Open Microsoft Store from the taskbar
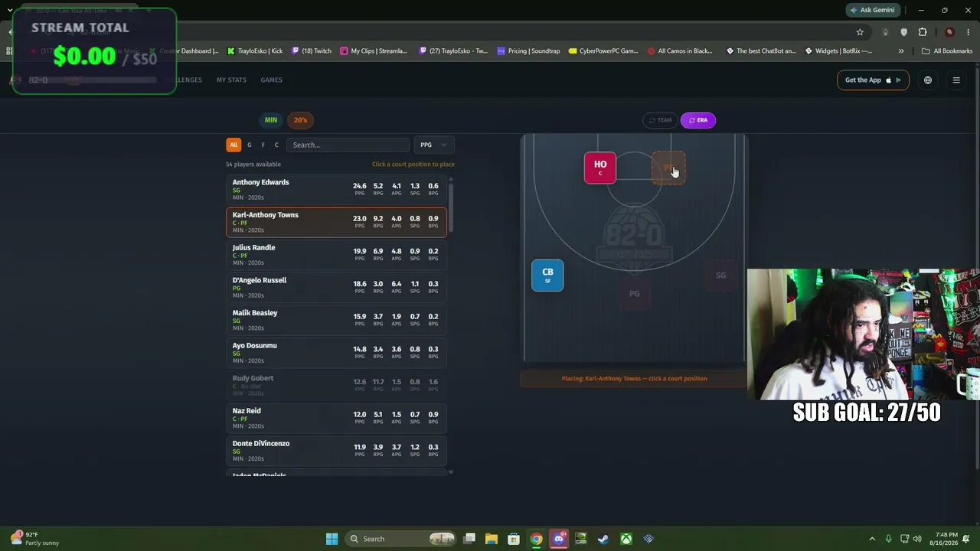 [x=514, y=539]
